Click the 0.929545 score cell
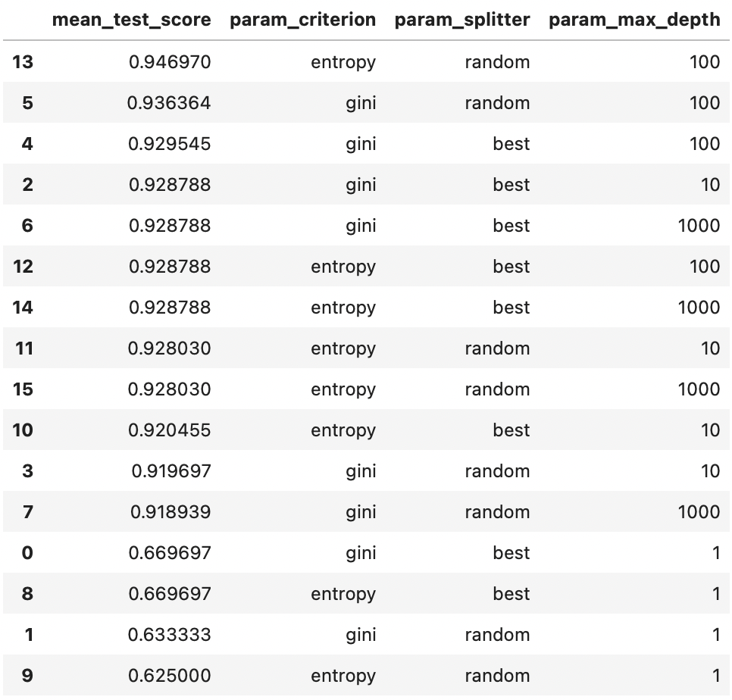Image resolution: width=732 pixels, height=700 pixels. [170, 143]
